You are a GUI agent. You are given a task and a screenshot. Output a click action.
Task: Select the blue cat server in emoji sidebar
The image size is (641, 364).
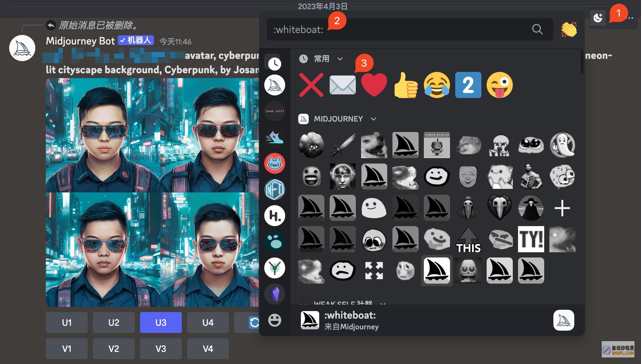coord(275,163)
